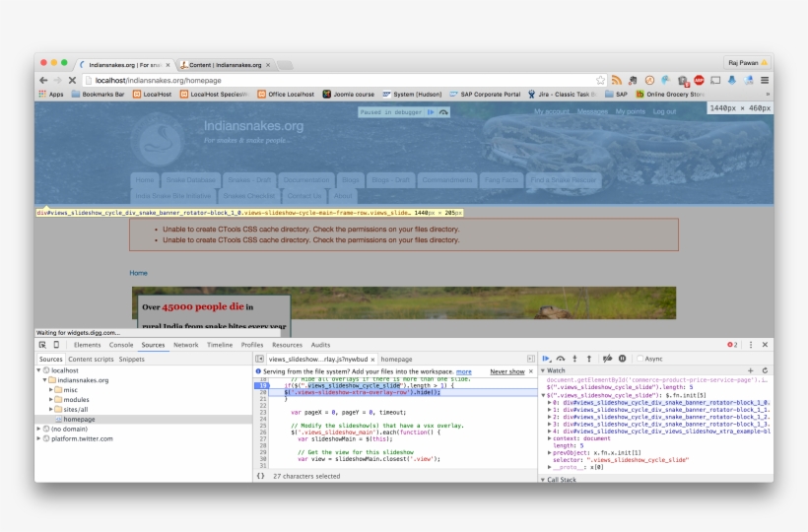
Task: Open the RSS feed extension
Action: [616, 81]
